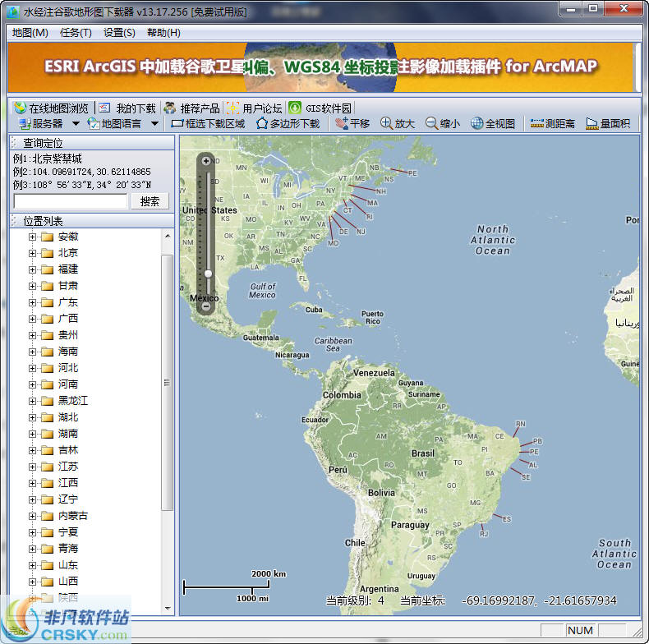This screenshot has height=644, width=649.
Task: Click the 江苏 folder icon
Action: click(47, 467)
